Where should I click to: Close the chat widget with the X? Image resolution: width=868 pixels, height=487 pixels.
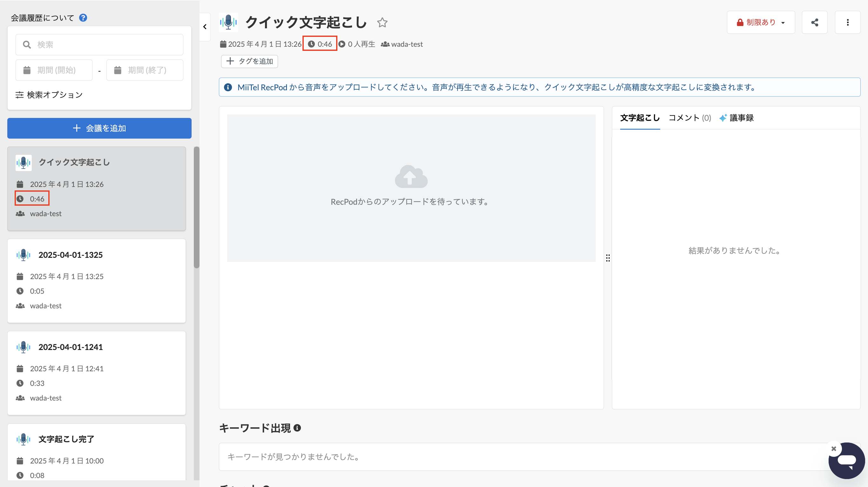(x=834, y=449)
